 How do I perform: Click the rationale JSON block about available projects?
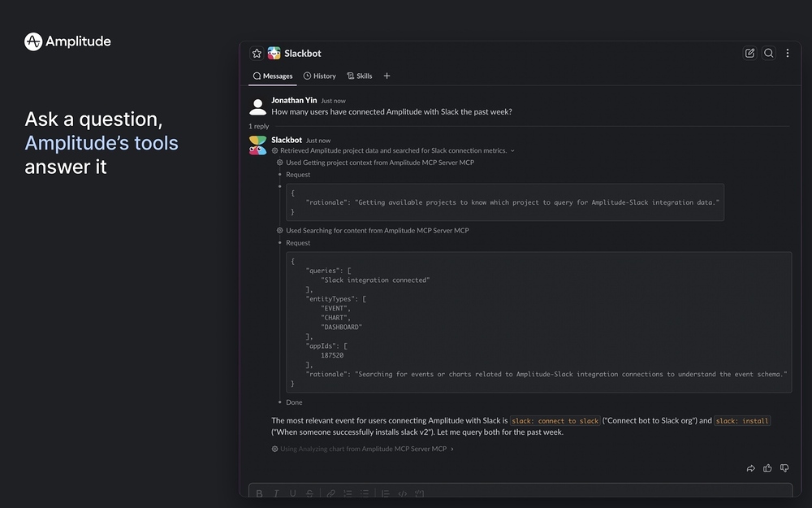point(505,202)
